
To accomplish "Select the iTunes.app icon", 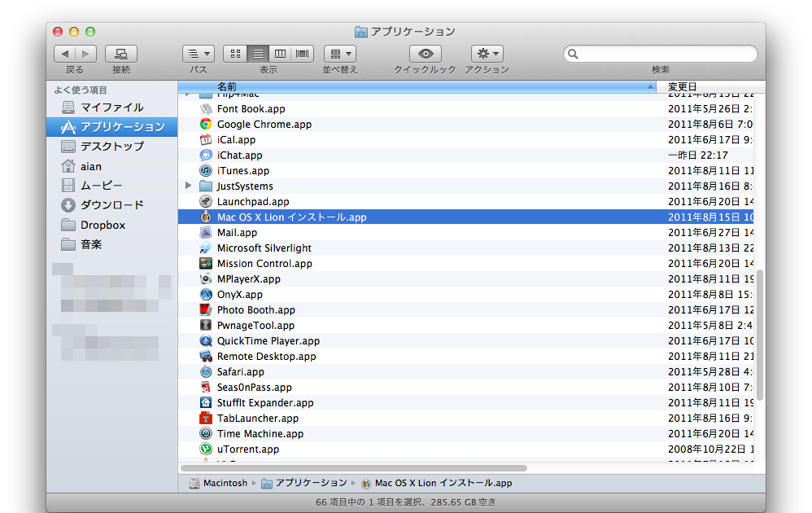I will coord(206,170).
